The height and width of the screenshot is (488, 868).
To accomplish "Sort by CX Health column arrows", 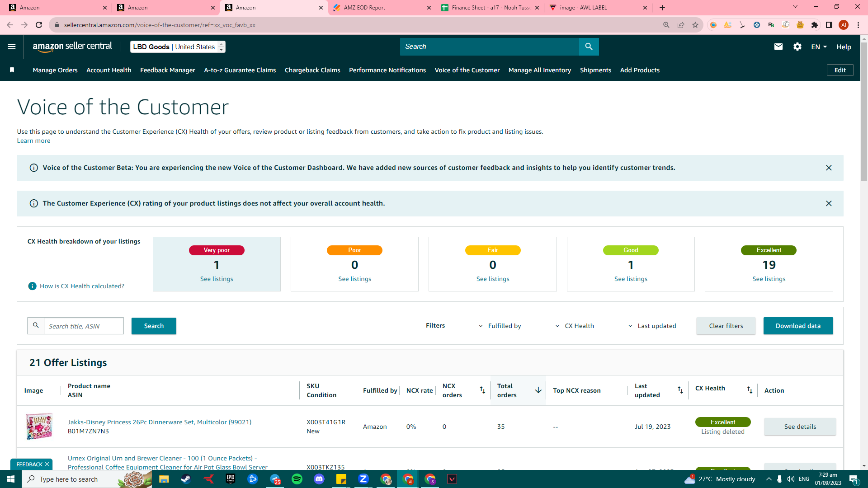I will click(x=750, y=390).
